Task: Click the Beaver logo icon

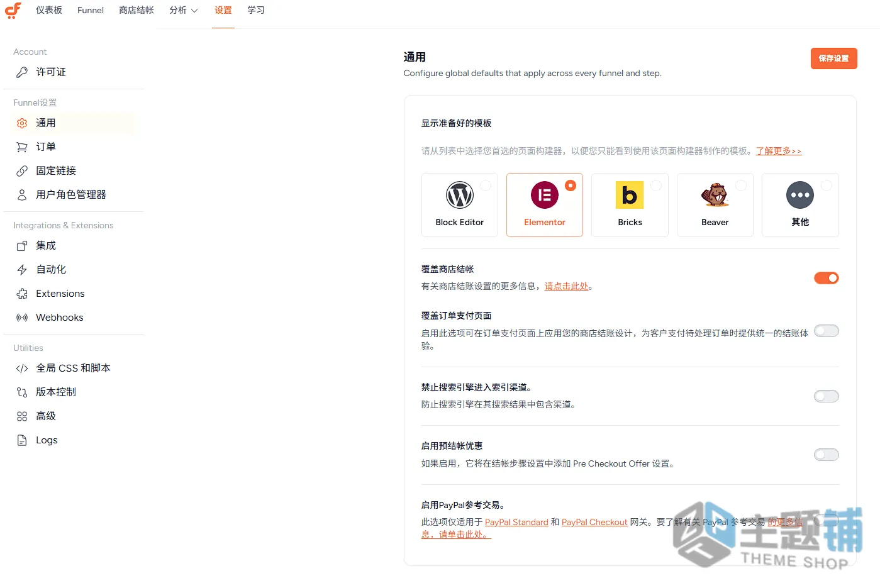Action: coord(715,195)
